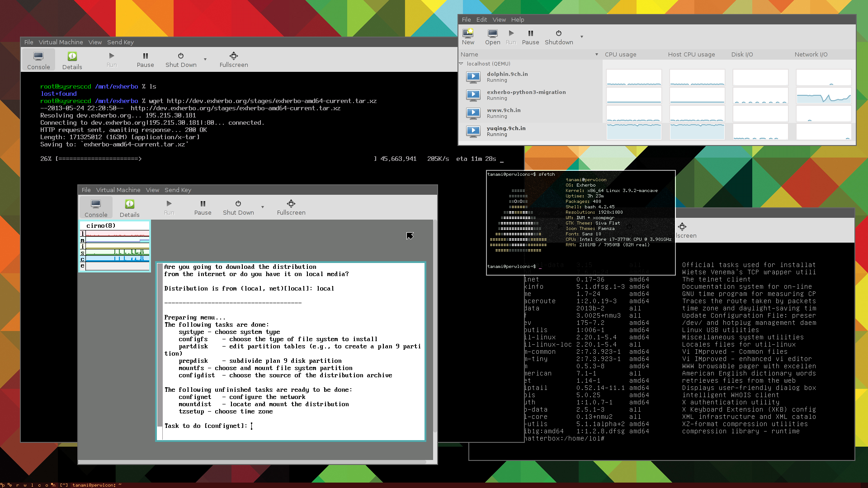
Task: Open Shut Down dropdown arrow in cirno window
Action: [262, 207]
